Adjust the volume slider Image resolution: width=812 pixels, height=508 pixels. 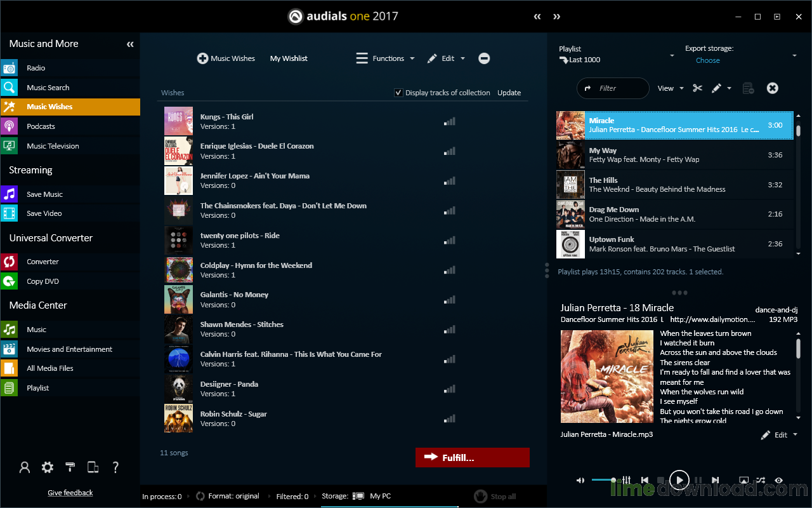(x=604, y=480)
